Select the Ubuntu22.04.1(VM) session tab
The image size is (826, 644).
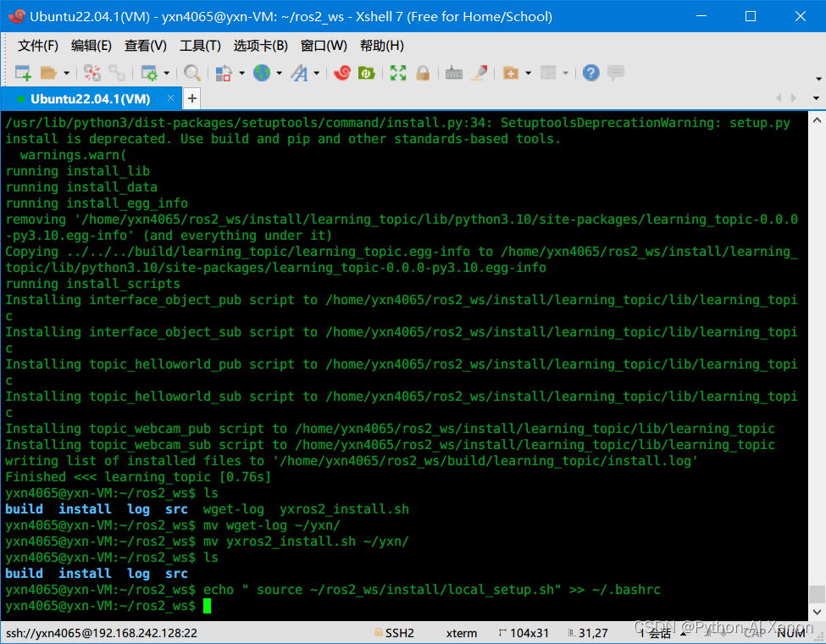(90, 98)
